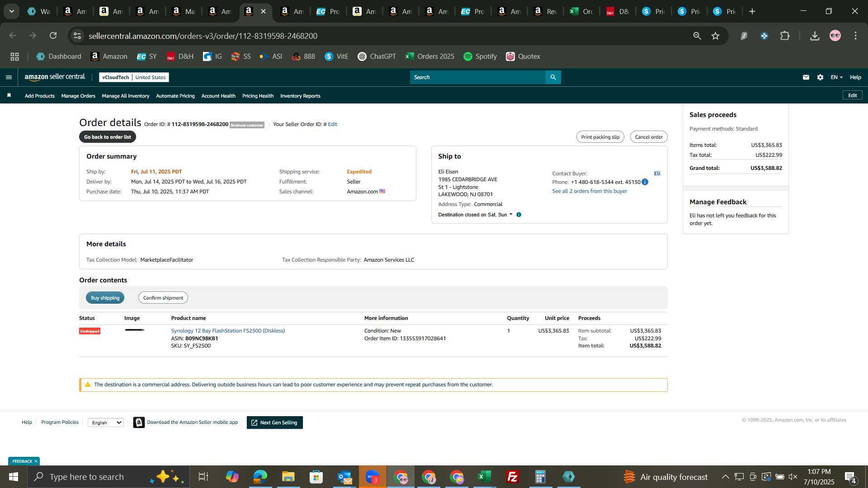Switch to the Orders Excel browser tab
The width and height of the screenshot is (868, 488).
click(x=581, y=11)
